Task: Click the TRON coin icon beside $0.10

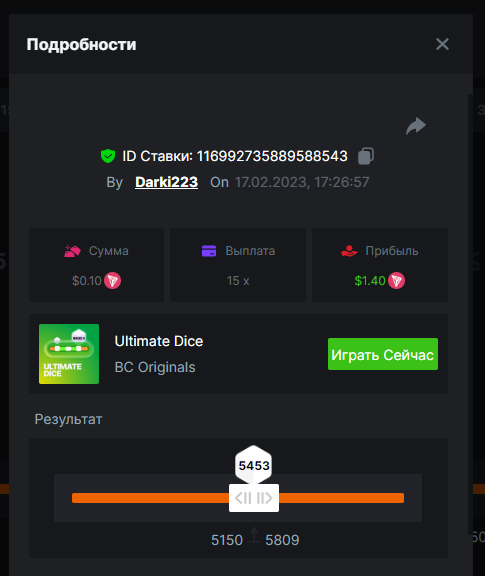Action: tap(112, 281)
